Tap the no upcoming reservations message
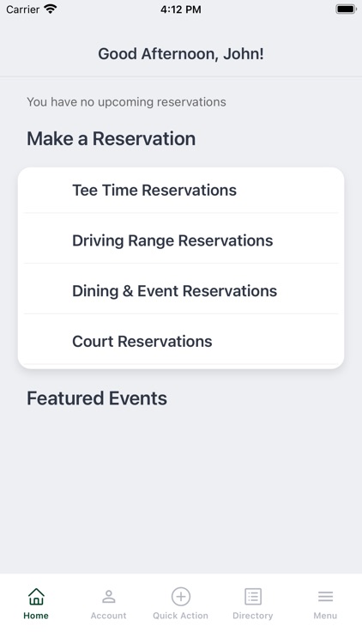This screenshot has height=644, width=362. (x=126, y=102)
